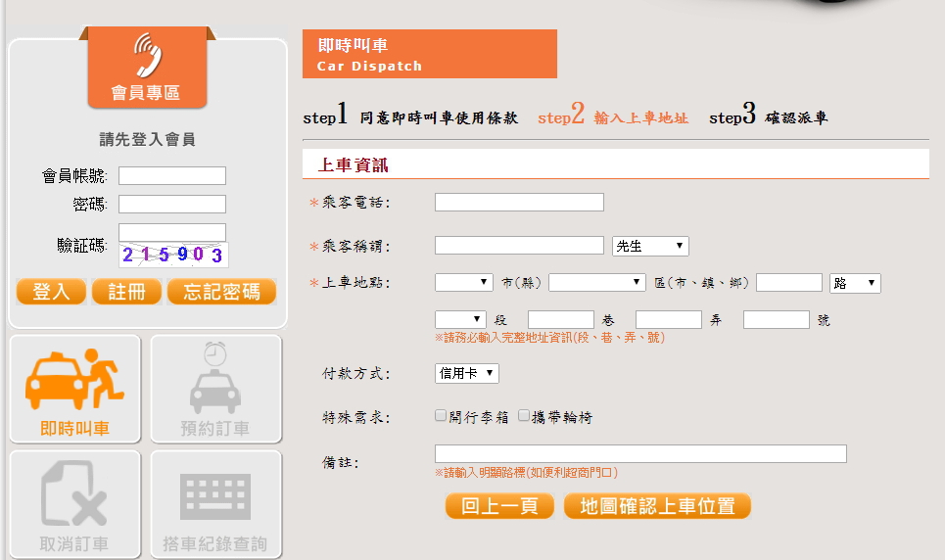This screenshot has width=945, height=560.
Task: Open the 搭車紀錄查詢 ride history icon tile
Action: click(x=215, y=504)
